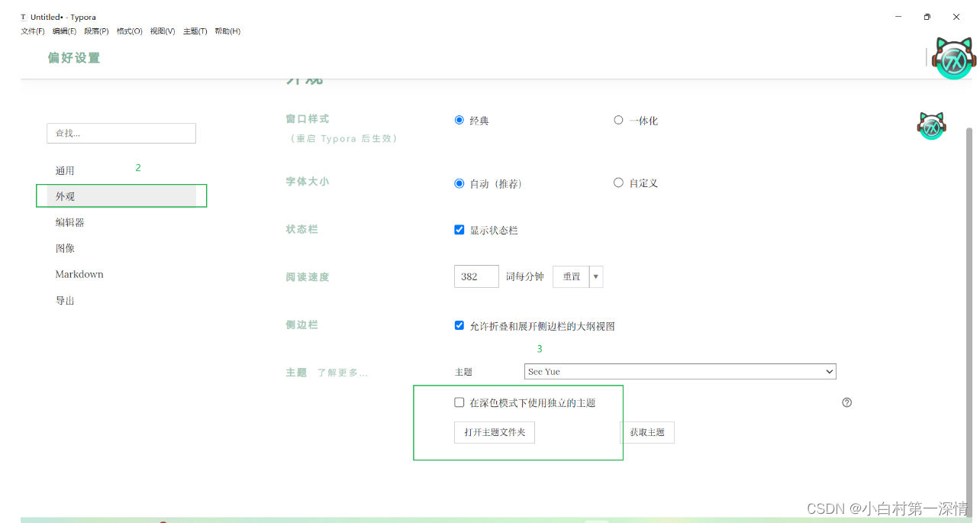Click the 获取主题 button
The height and width of the screenshot is (523, 980).
coord(647,432)
